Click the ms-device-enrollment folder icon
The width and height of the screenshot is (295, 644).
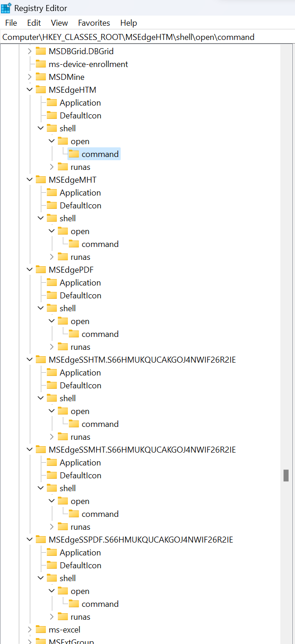[41, 64]
